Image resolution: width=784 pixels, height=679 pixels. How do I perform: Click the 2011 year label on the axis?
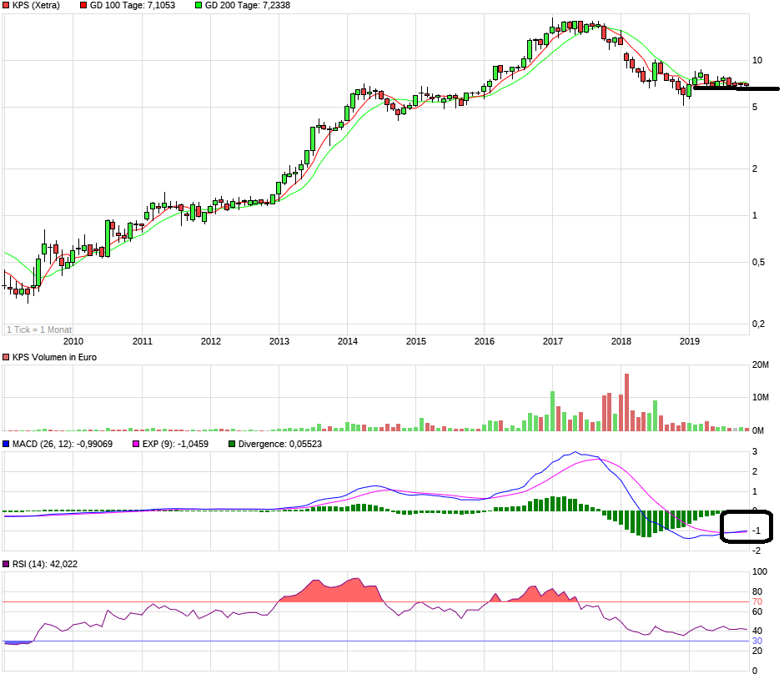(x=143, y=341)
